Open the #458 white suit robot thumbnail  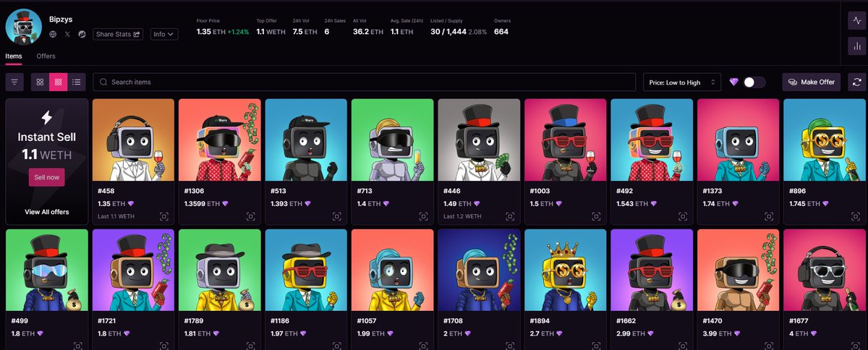pyautogui.click(x=133, y=140)
